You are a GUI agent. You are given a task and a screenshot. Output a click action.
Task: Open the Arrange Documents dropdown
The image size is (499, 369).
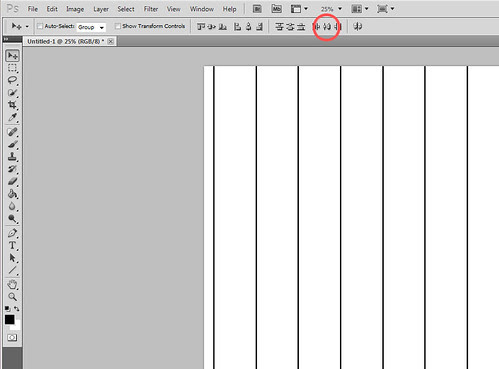360,9
